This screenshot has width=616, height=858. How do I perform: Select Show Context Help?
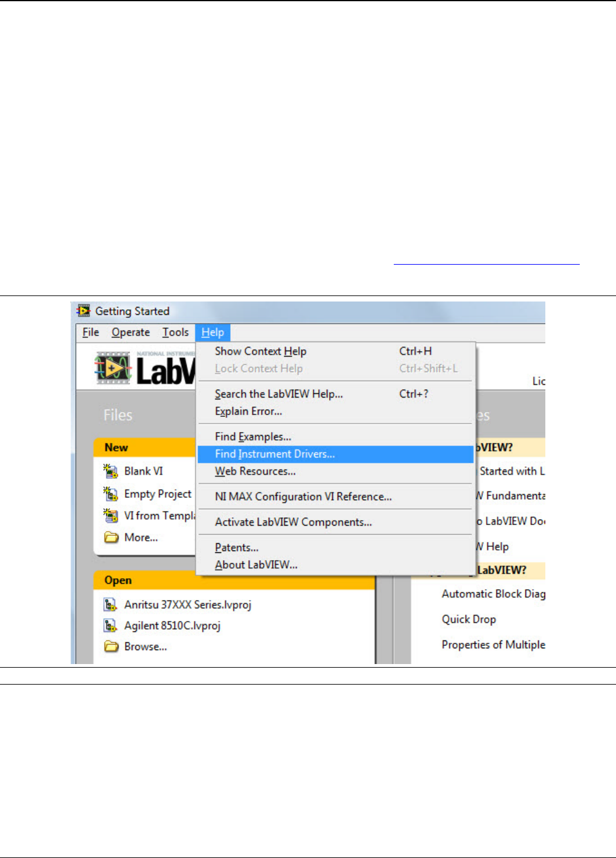click(336, 351)
